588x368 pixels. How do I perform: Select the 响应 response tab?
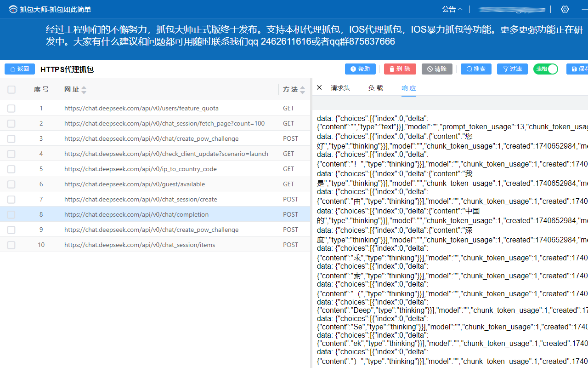coord(409,88)
